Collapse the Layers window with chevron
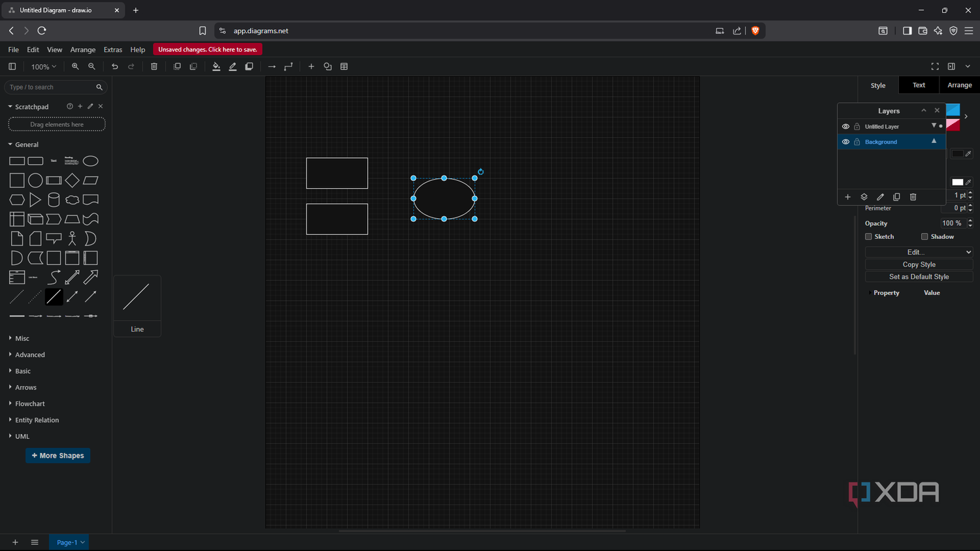 click(924, 110)
